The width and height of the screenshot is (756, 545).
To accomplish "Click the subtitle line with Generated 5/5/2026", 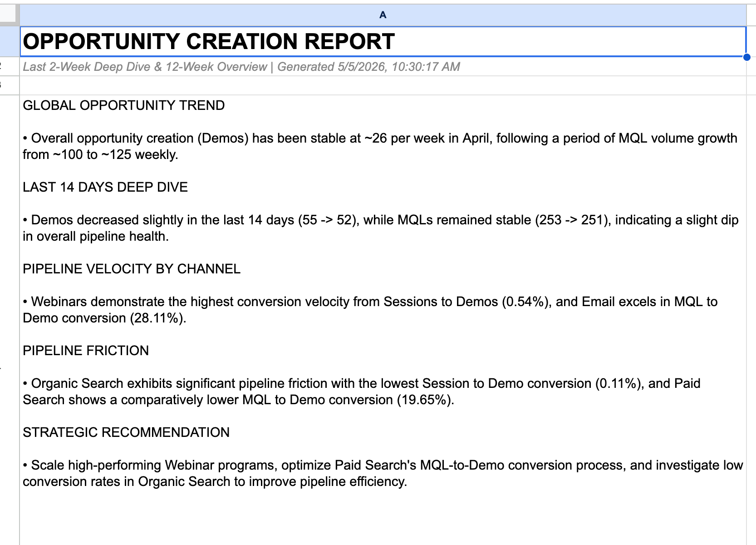I will [x=241, y=67].
